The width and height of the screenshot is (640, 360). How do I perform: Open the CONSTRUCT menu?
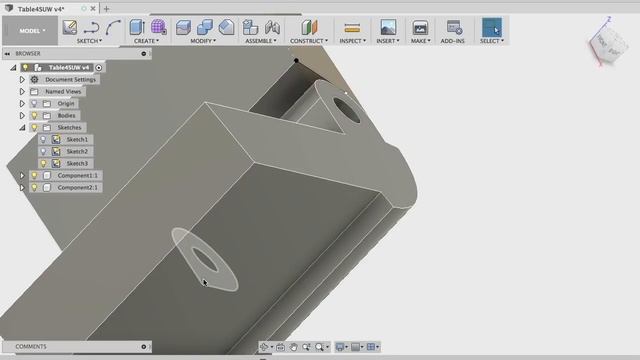click(x=309, y=41)
